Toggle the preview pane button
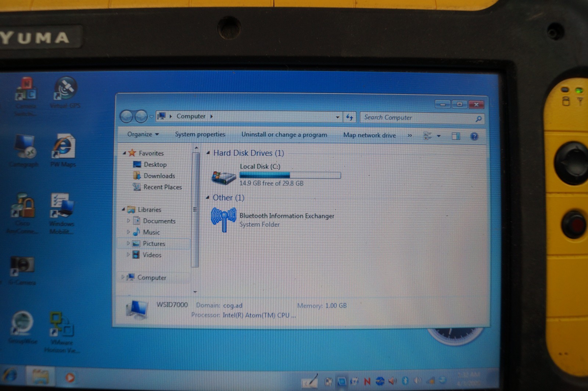The image size is (588, 391). [456, 136]
